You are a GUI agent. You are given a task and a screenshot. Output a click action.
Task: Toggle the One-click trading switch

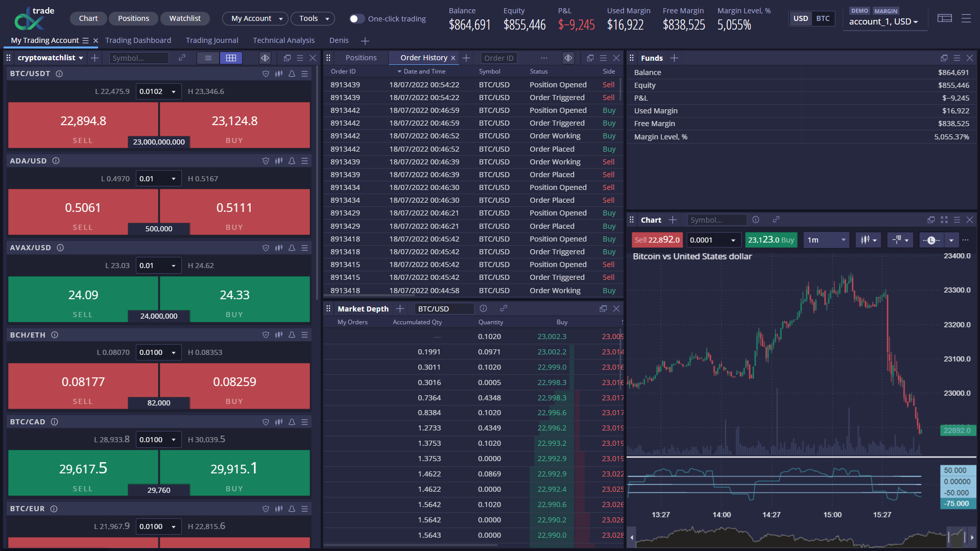click(x=356, y=19)
